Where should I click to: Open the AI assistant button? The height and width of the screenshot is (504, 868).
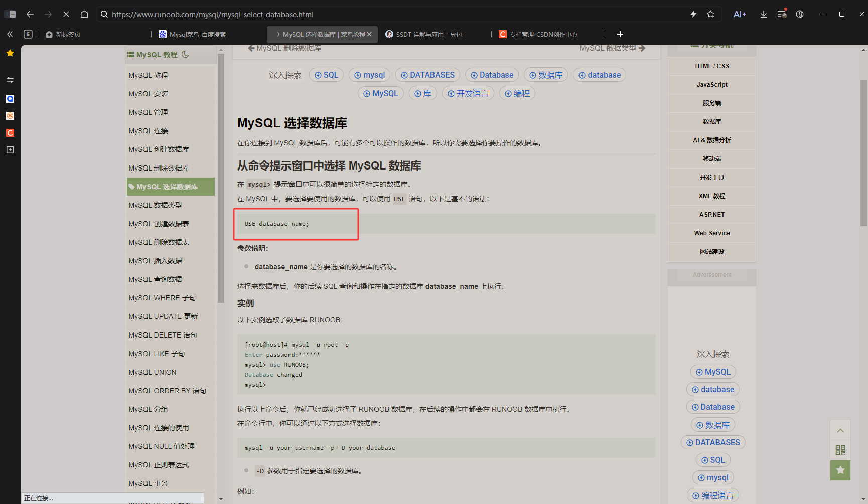click(x=740, y=14)
